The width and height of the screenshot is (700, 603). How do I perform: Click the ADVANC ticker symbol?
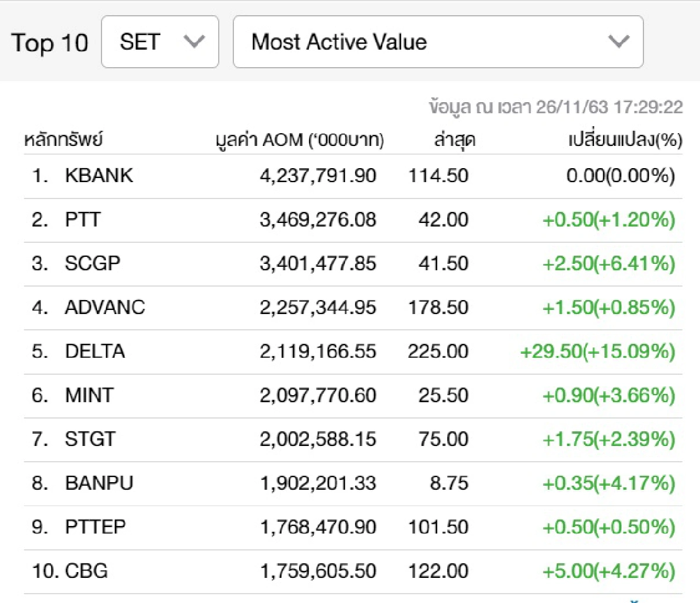tap(104, 307)
